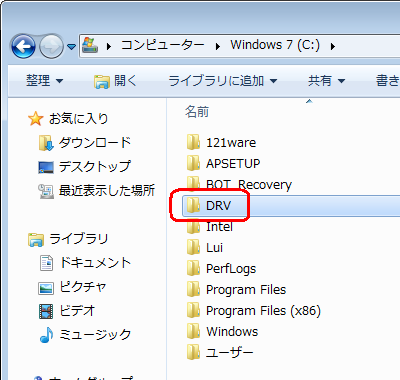Image resolution: width=400 pixels, height=380 pixels.
Task: Select the DRV folder name
Action: [218, 206]
